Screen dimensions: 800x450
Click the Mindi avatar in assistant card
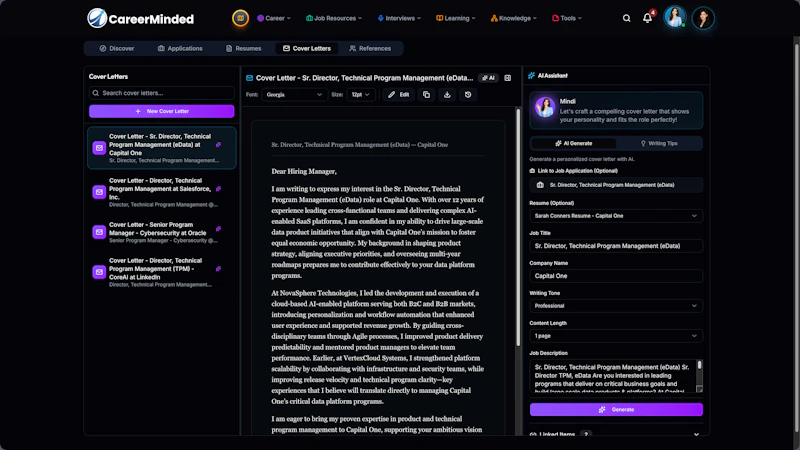click(x=545, y=108)
